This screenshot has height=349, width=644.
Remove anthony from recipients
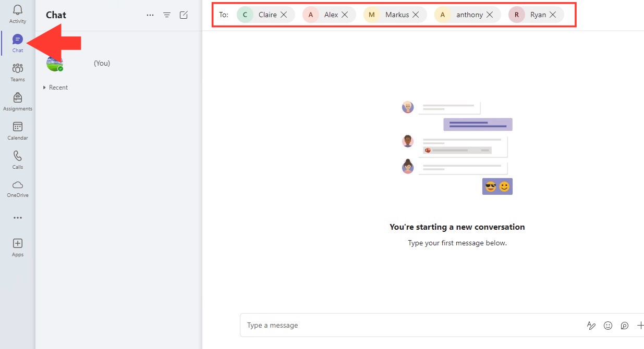click(x=490, y=15)
